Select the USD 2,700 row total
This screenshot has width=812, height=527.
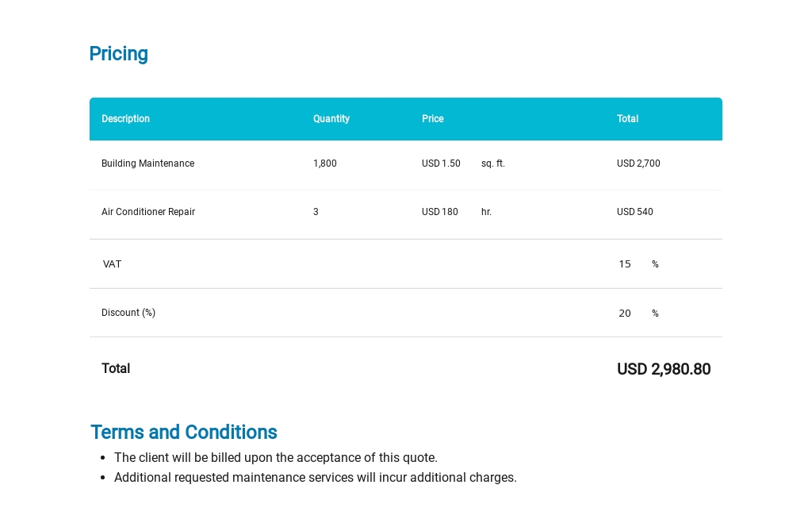coord(638,163)
